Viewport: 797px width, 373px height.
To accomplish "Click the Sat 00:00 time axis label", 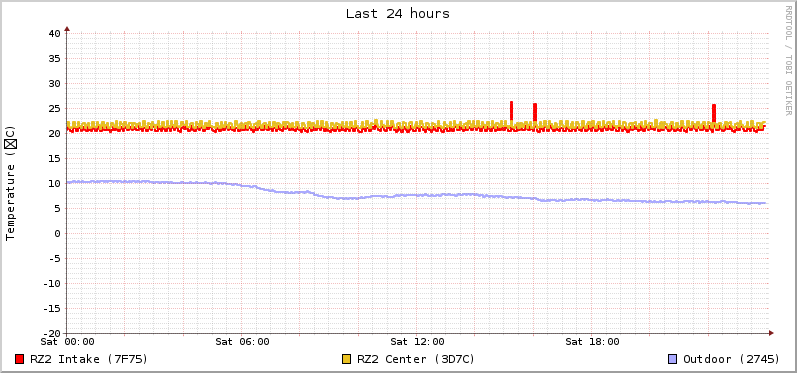I will [68, 341].
